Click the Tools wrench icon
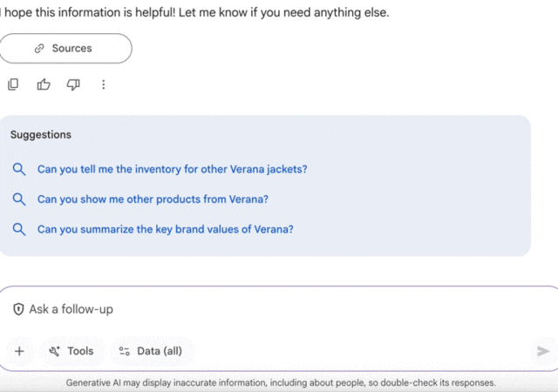The width and height of the screenshot is (558, 392). point(54,351)
